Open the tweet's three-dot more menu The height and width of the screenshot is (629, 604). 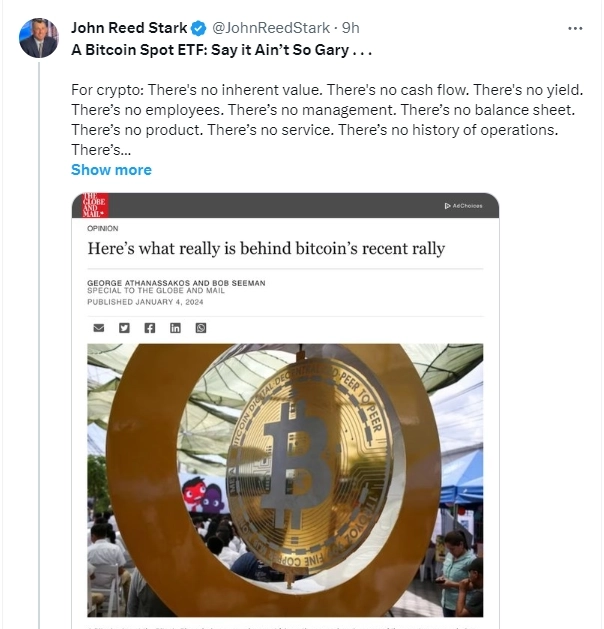coord(574,28)
